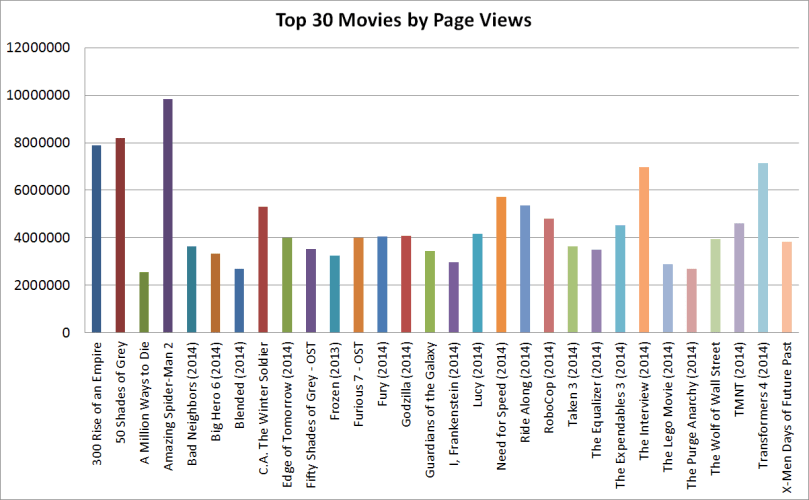The width and height of the screenshot is (809, 500).
Task: Select the RoboCop (2014) bar
Action: point(548,276)
